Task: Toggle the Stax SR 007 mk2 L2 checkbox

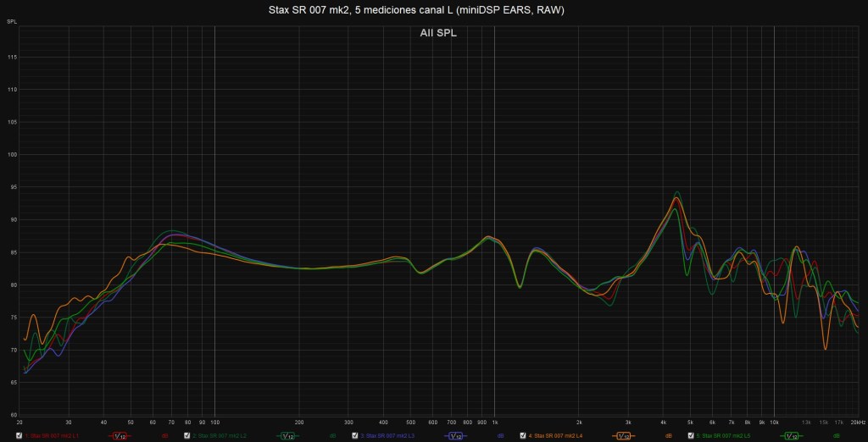Action: (186, 436)
